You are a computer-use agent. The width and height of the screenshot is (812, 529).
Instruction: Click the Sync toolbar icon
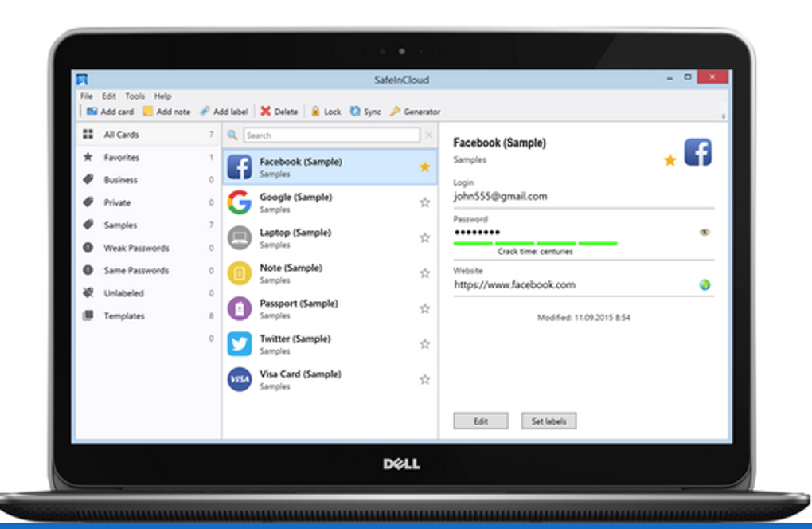tap(355, 112)
